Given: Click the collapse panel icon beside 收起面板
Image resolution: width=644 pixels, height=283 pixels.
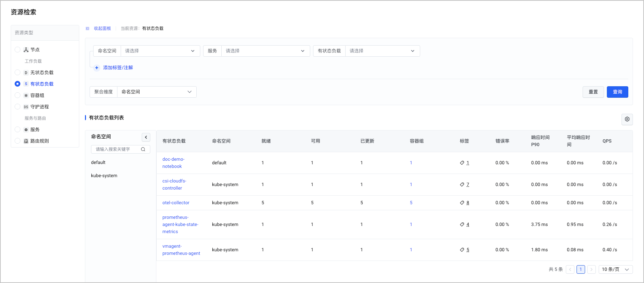Looking at the screenshot, I should (87, 29).
